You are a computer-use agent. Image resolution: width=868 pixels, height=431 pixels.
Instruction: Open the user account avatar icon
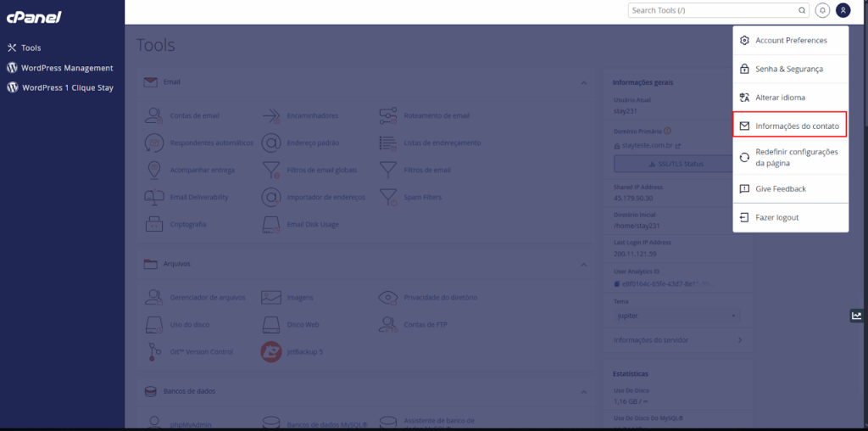(843, 11)
